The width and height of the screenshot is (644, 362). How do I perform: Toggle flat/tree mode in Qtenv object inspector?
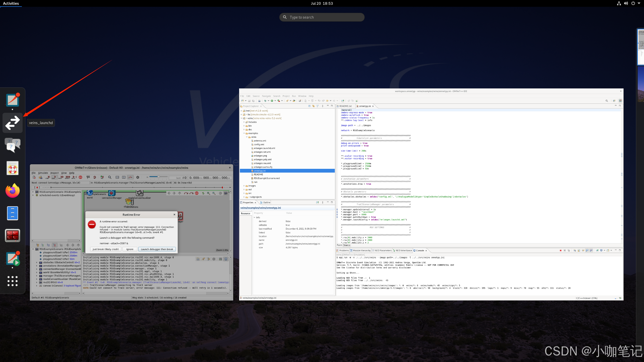click(42, 245)
